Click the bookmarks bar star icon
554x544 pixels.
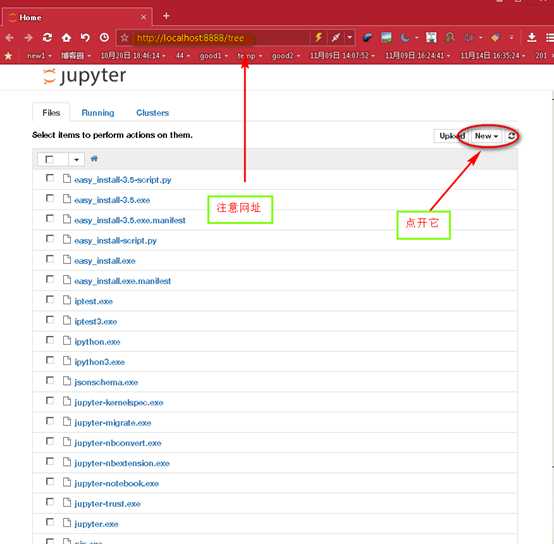point(8,55)
